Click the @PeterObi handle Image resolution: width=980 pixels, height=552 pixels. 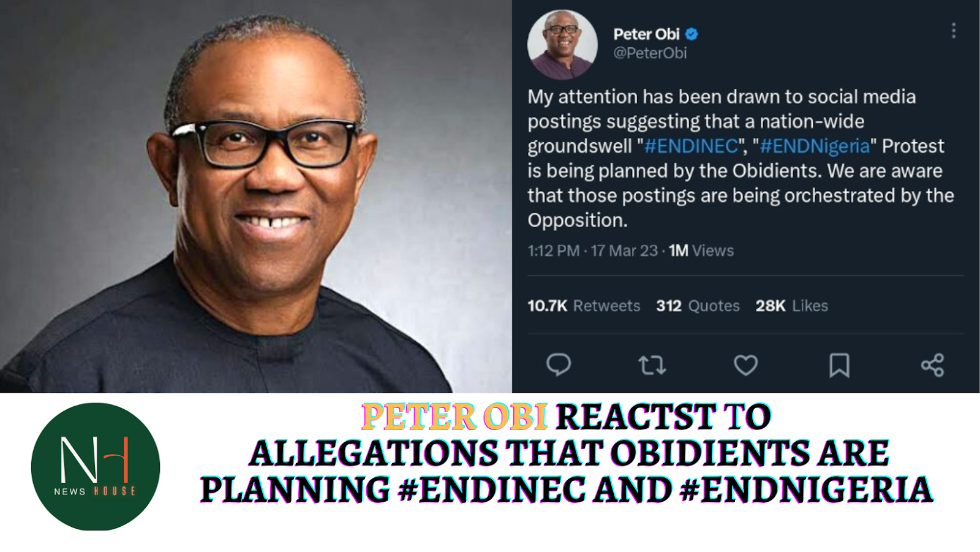coord(650,53)
